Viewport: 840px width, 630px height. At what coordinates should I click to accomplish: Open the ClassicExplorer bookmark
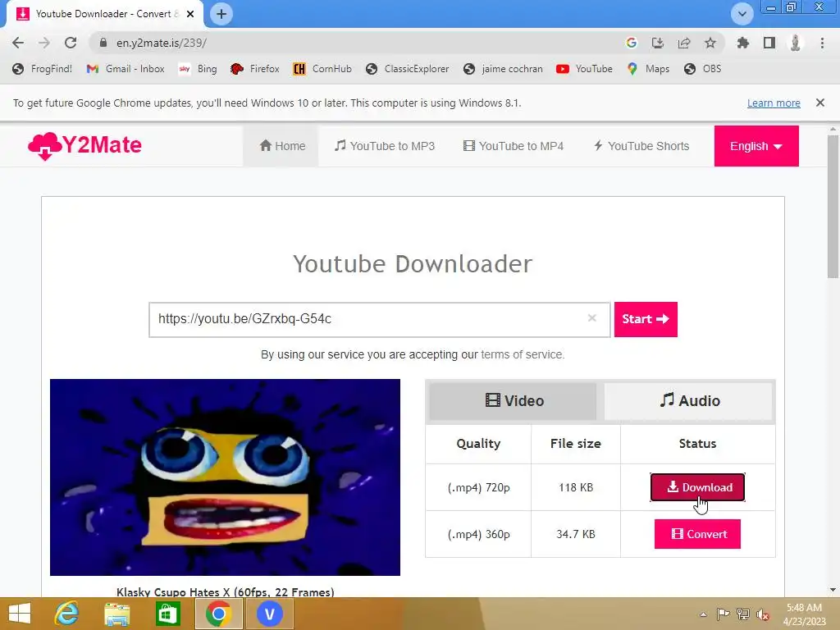[x=407, y=69]
